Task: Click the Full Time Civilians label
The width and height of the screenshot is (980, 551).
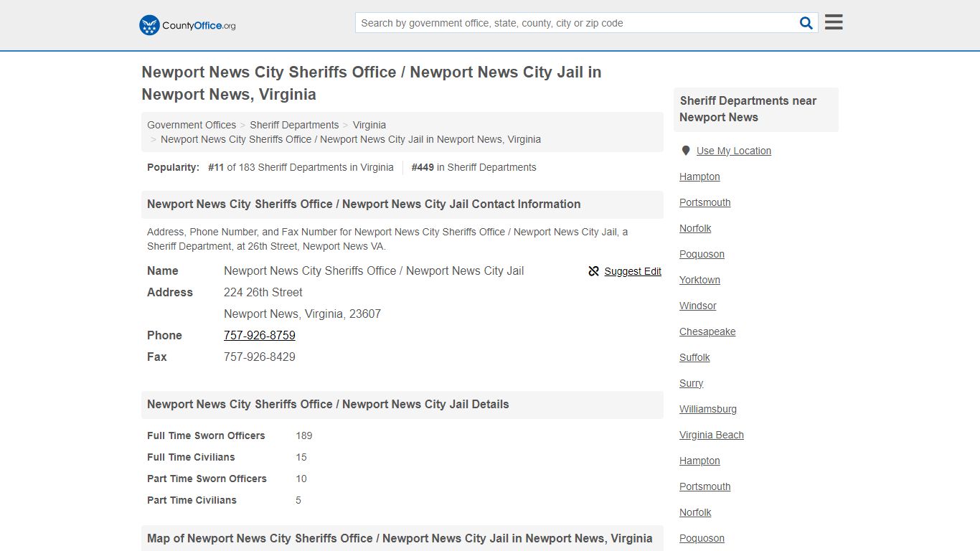Action: pos(191,457)
